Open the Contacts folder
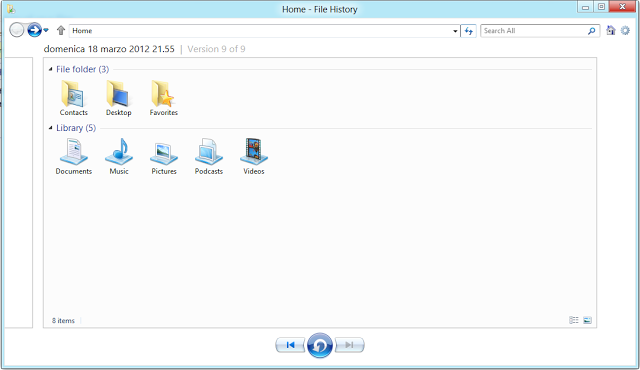 click(x=73, y=98)
